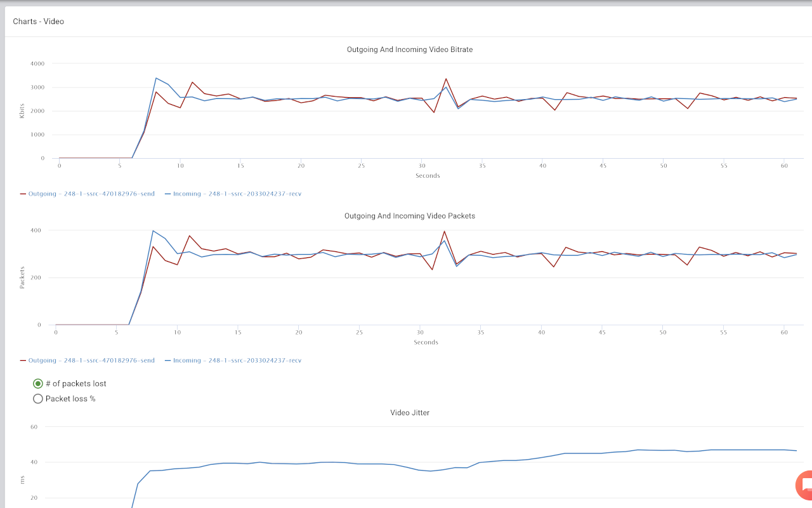
Task: Select the 'Packet loss %' radio button
Action: [x=37, y=399]
